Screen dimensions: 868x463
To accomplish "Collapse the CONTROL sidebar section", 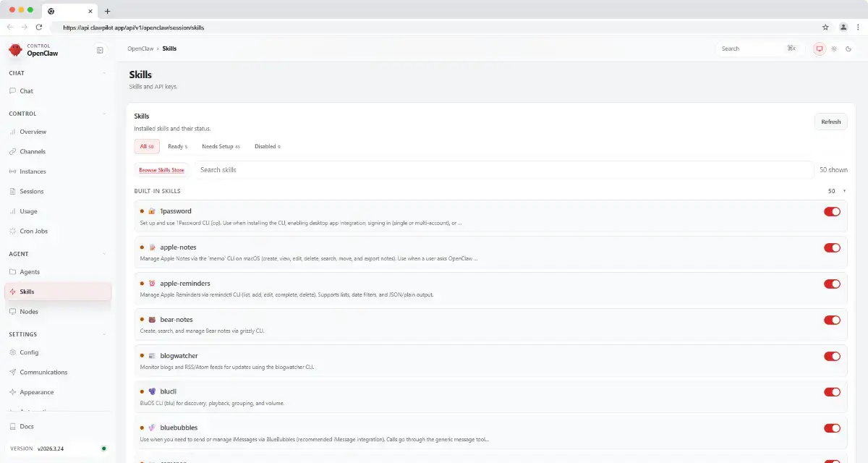I will point(104,114).
